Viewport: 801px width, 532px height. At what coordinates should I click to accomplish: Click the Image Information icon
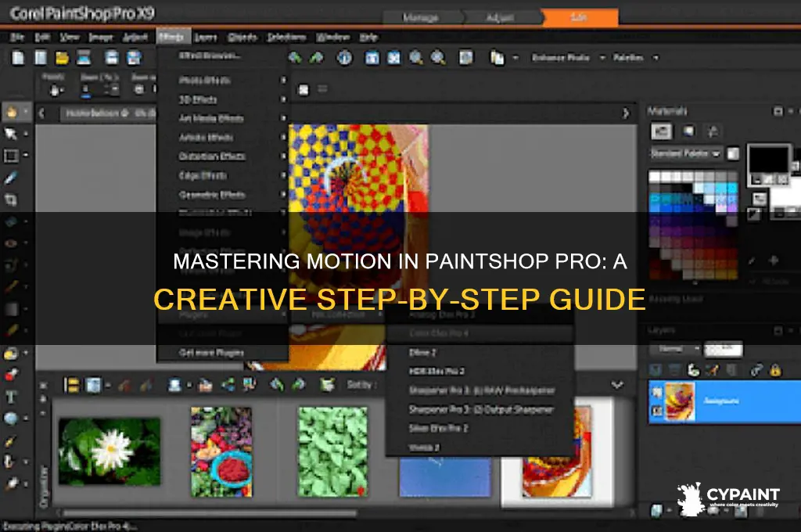click(344, 58)
